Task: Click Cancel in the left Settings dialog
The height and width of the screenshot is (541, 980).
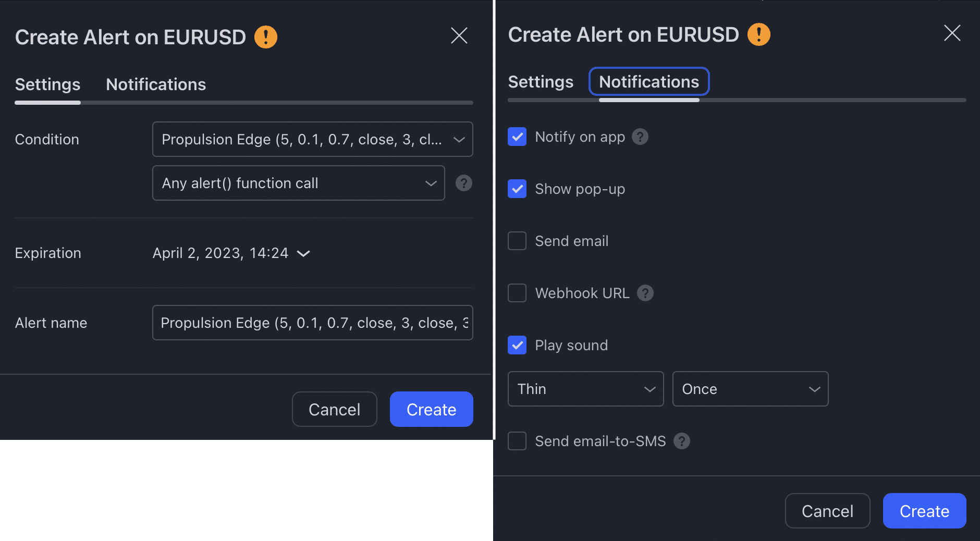Action: point(335,409)
